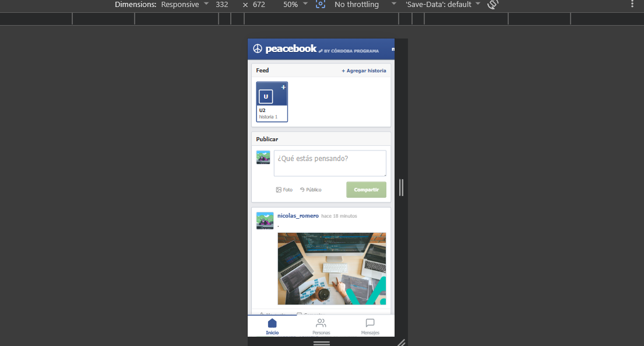Screen dimensions: 644x346
Task: Switch to the Inicio tab
Action: (272, 327)
